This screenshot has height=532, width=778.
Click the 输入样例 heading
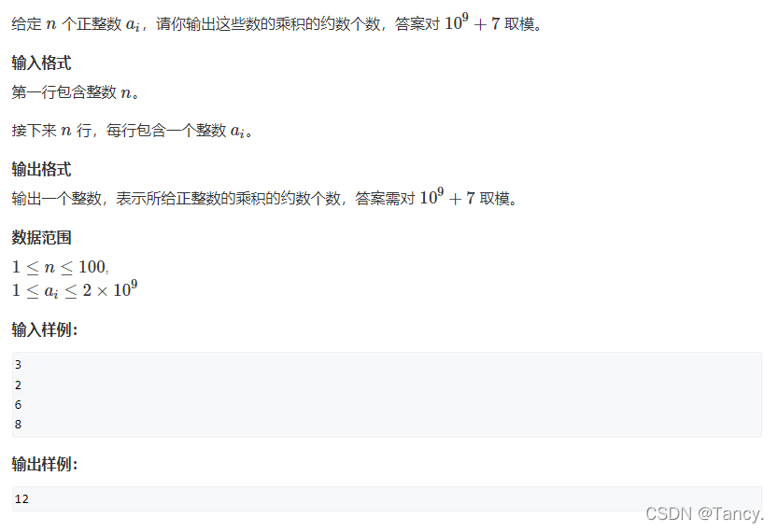tap(45, 329)
